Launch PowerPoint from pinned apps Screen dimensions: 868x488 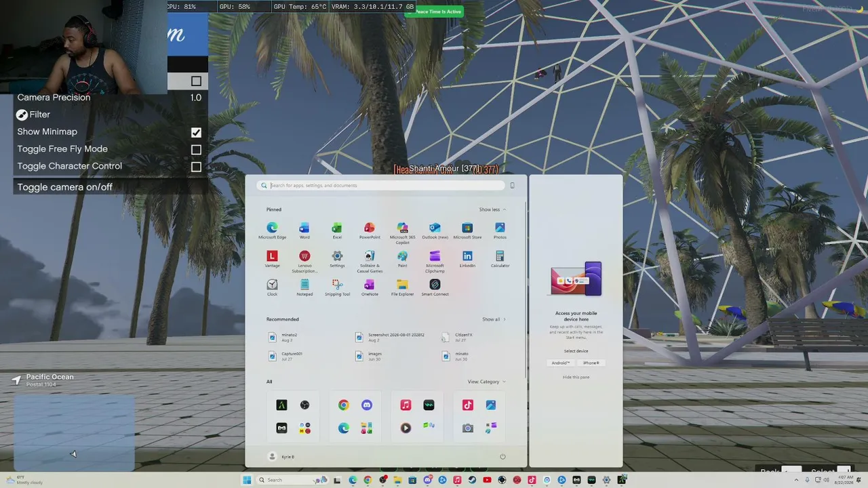[x=370, y=230]
